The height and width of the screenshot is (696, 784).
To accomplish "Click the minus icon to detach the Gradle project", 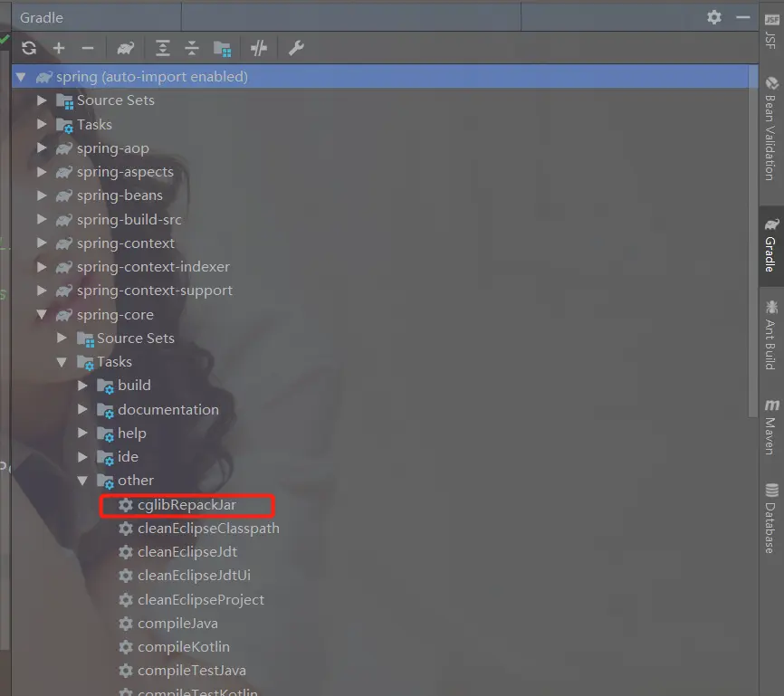I will click(x=88, y=48).
